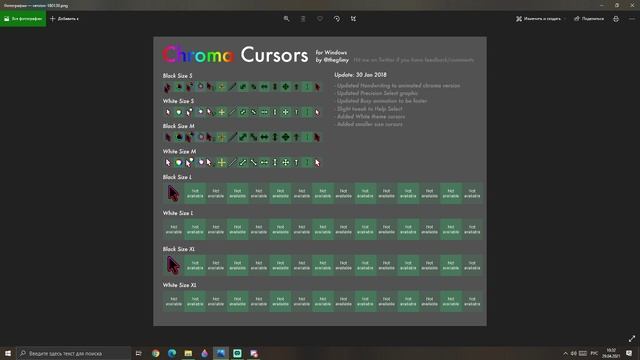Delete the photo with the trash icon

303,19
